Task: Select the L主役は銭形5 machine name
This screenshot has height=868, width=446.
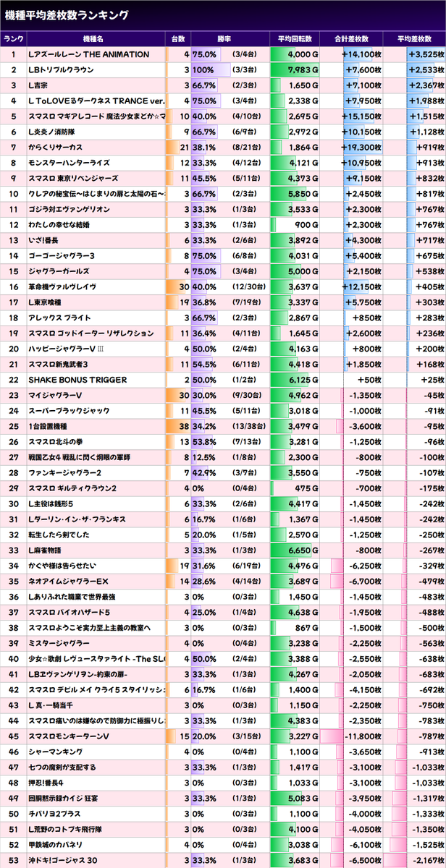Action: (55, 503)
